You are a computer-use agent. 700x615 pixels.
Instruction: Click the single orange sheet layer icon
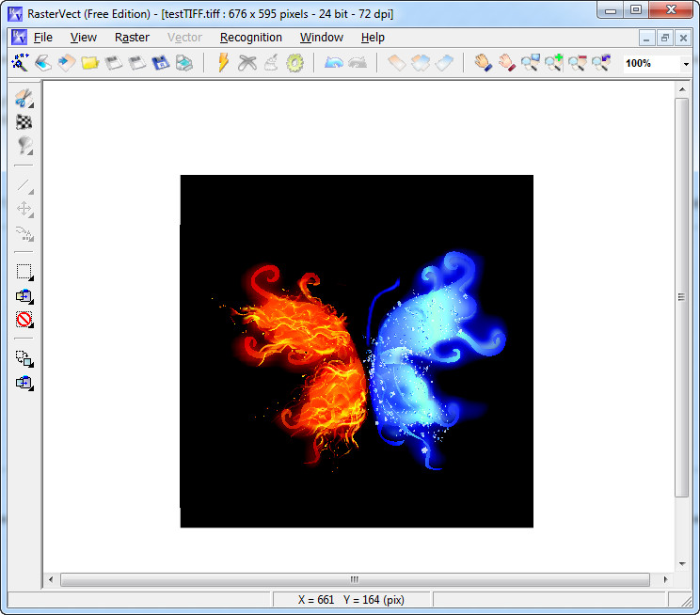pos(397,63)
